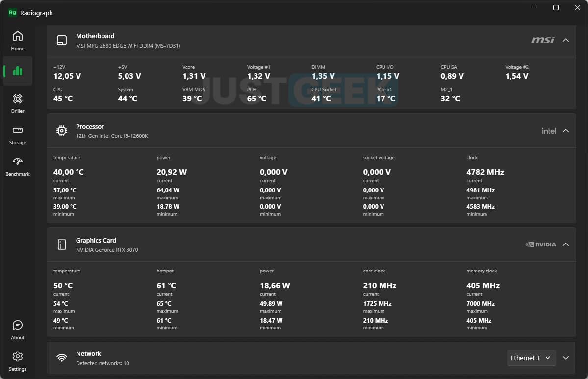Click GPU current power 18,66 W
Viewport: 588px width, 379px height.
[275, 286]
